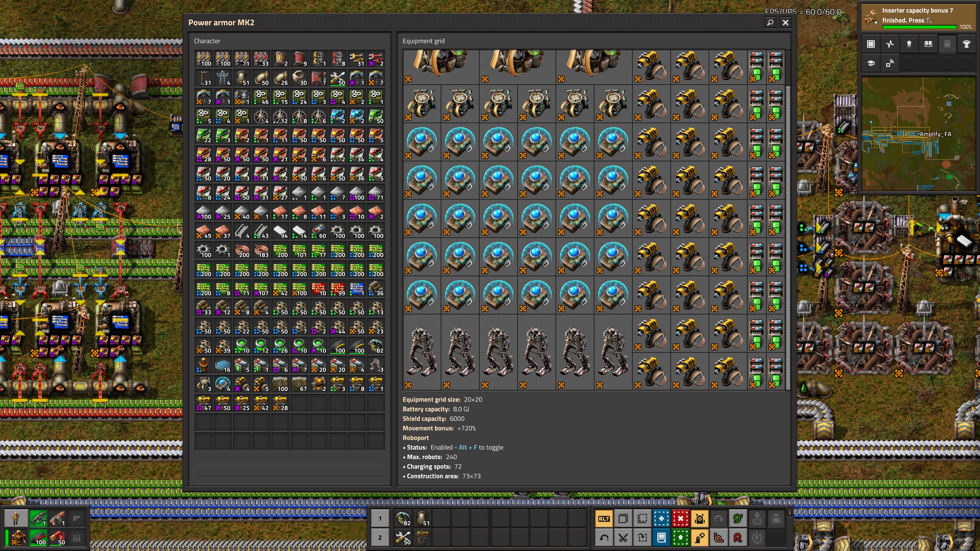Click the Movement bonus +720% text
The image size is (980, 551).
[439, 428]
